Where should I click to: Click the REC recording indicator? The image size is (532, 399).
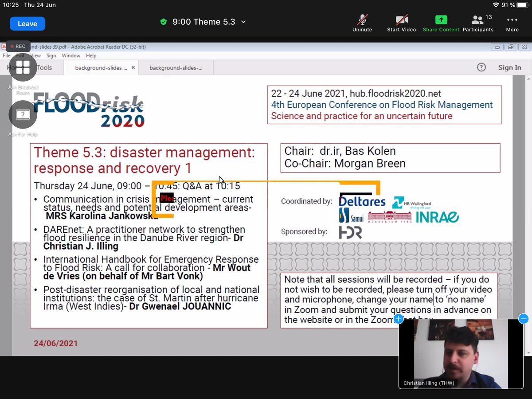coord(18,46)
